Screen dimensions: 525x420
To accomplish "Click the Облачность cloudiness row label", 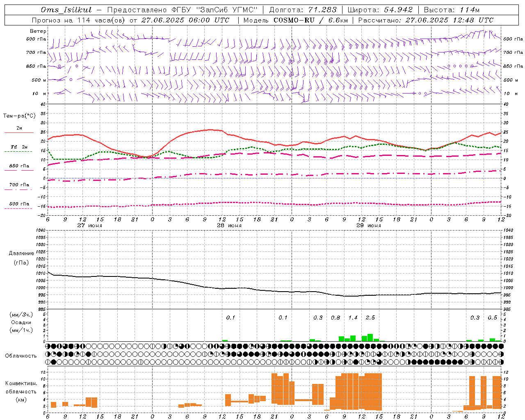I will click(21, 356).
